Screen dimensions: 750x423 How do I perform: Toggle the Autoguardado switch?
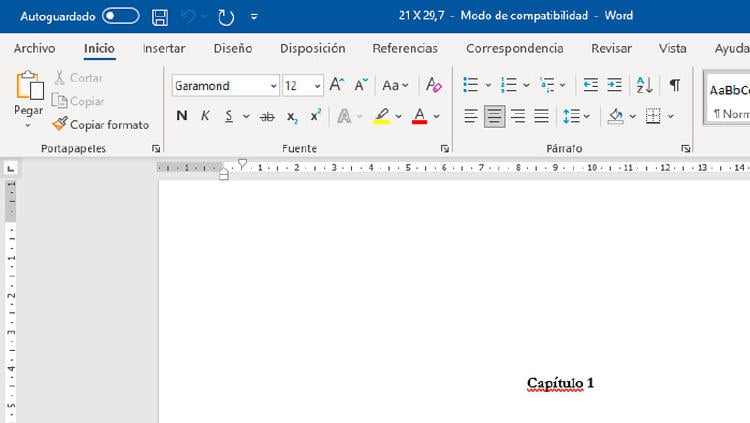point(121,17)
